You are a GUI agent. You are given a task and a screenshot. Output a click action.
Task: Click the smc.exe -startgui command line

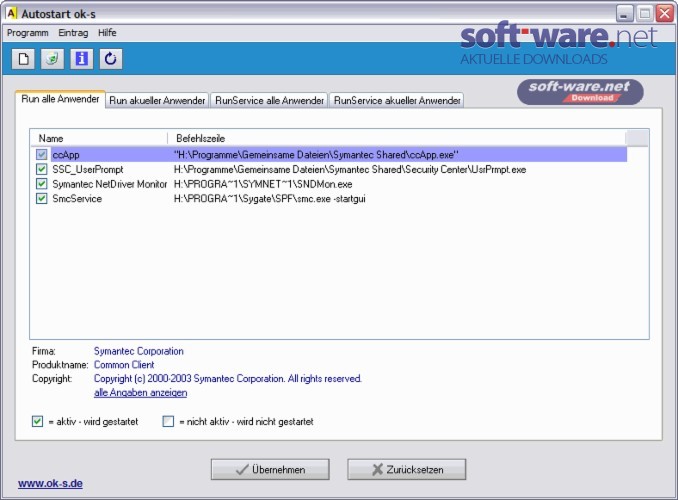(x=269, y=199)
